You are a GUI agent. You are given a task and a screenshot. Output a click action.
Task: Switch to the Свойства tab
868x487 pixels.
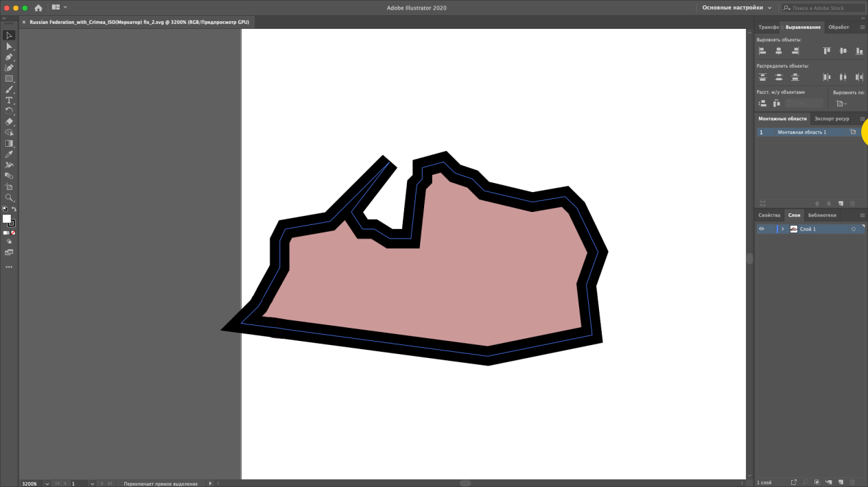[x=769, y=215]
